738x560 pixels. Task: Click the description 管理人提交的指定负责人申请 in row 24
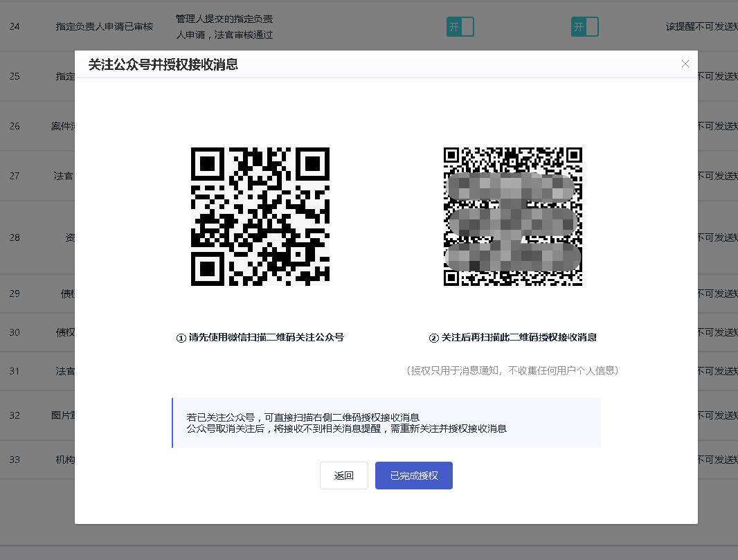click(x=224, y=26)
